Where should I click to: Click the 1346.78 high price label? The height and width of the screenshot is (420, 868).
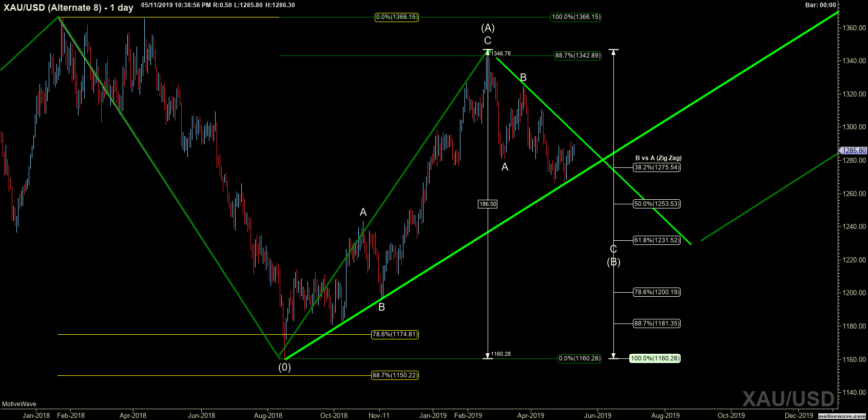tap(500, 53)
